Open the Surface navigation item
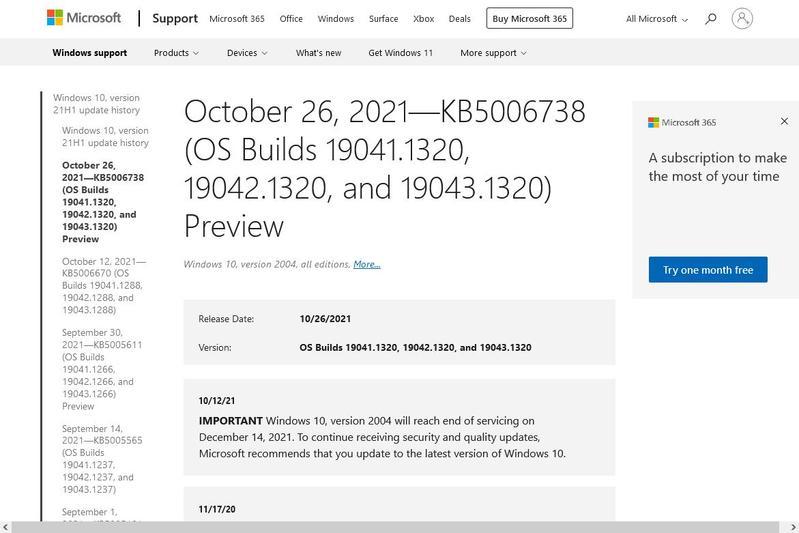The width and height of the screenshot is (799, 533). 383,19
